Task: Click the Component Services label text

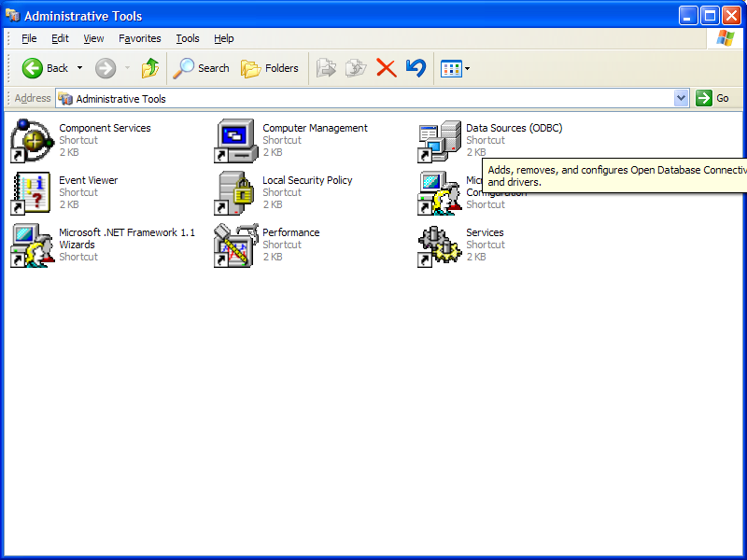Action: (x=105, y=128)
